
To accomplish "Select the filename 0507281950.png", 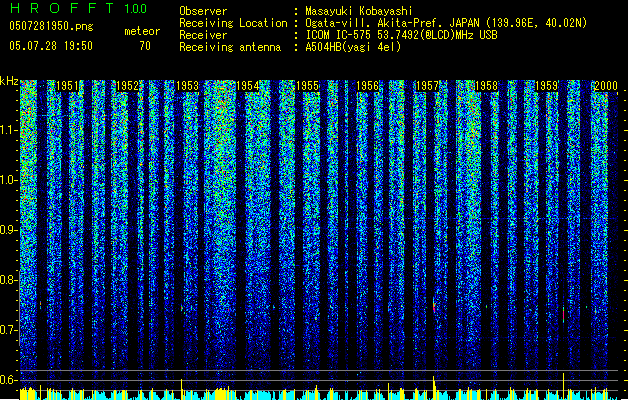I will [x=51, y=26].
